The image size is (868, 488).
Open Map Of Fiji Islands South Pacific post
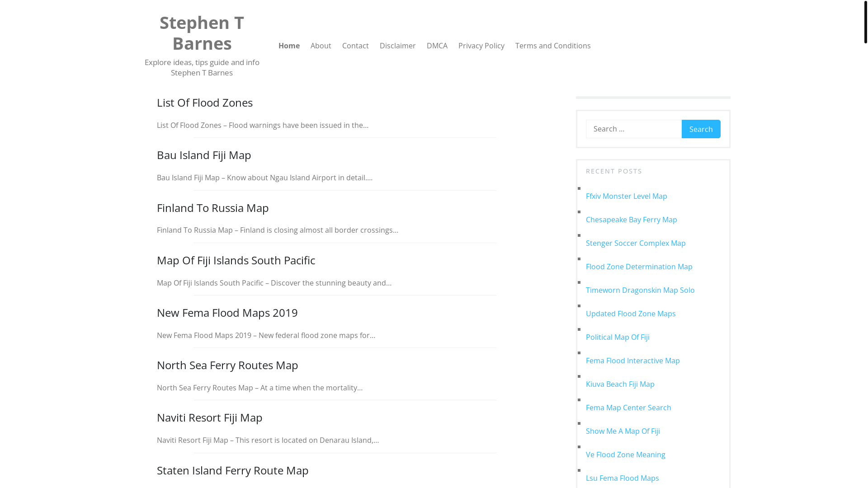(x=236, y=260)
